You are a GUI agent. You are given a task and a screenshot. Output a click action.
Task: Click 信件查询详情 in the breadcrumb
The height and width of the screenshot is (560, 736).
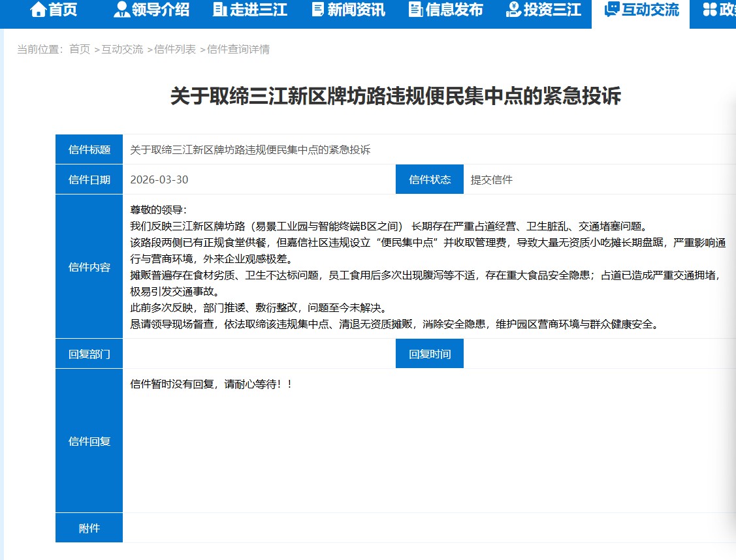[x=238, y=50]
